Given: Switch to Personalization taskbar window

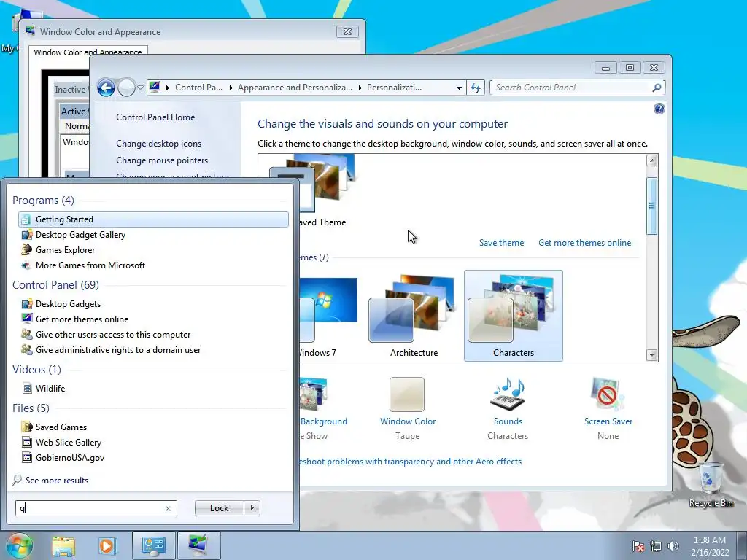Looking at the screenshot, I should pos(198,545).
